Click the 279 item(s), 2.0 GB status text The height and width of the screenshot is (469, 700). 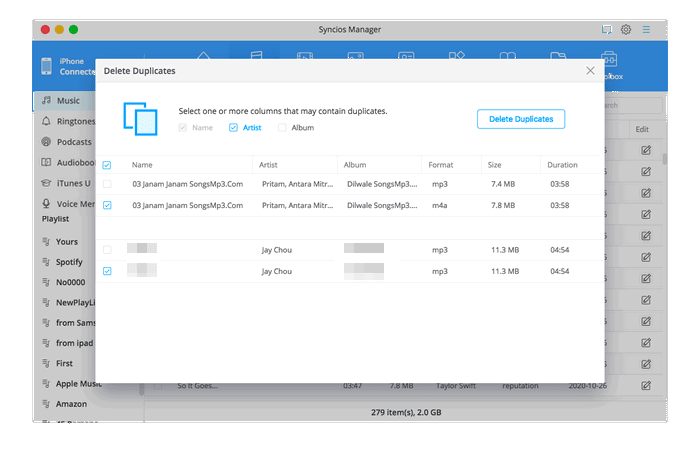[x=406, y=412]
